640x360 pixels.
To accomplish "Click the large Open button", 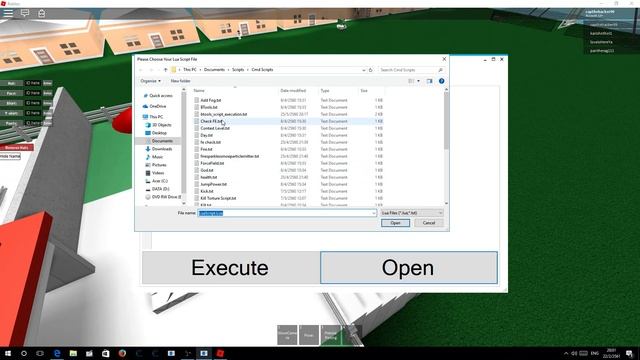I will (409, 268).
